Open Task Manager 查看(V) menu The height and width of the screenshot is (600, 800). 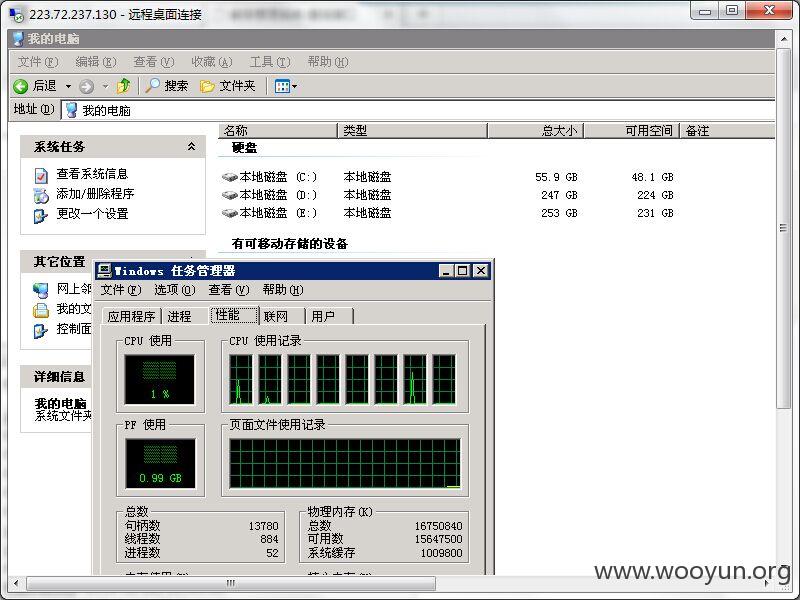(x=229, y=290)
